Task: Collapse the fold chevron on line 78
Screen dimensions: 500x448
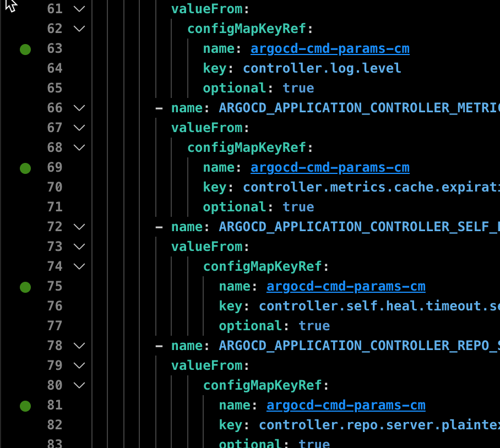Action: click(79, 346)
